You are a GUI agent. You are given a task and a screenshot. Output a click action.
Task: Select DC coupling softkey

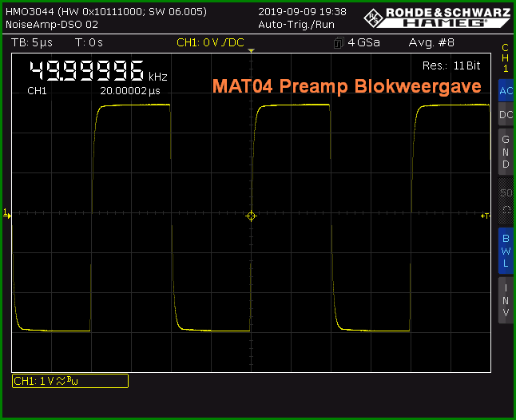click(x=506, y=114)
